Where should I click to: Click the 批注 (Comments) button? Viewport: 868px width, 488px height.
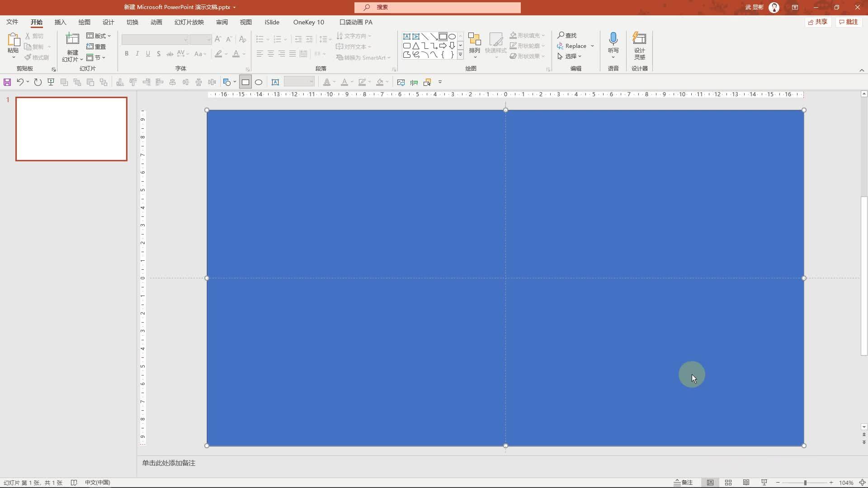coord(849,22)
